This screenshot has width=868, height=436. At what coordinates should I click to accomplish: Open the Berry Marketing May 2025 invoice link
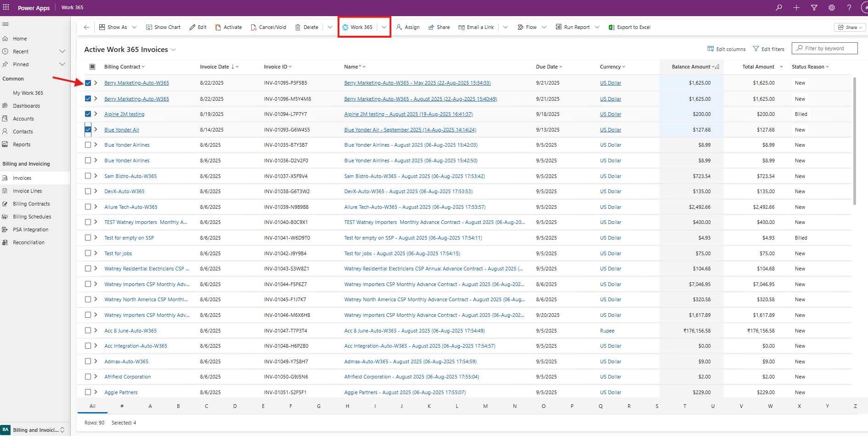point(417,83)
